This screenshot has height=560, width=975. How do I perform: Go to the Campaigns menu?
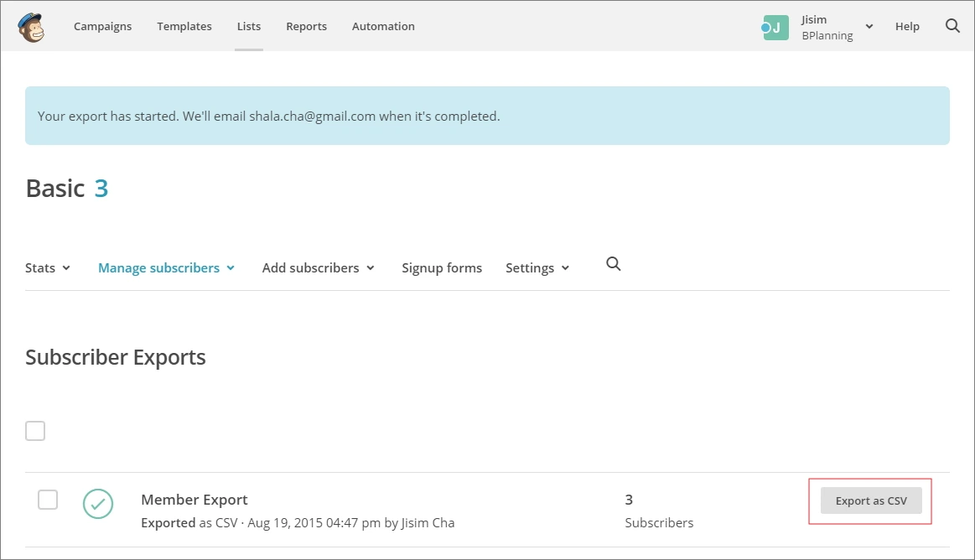[102, 26]
